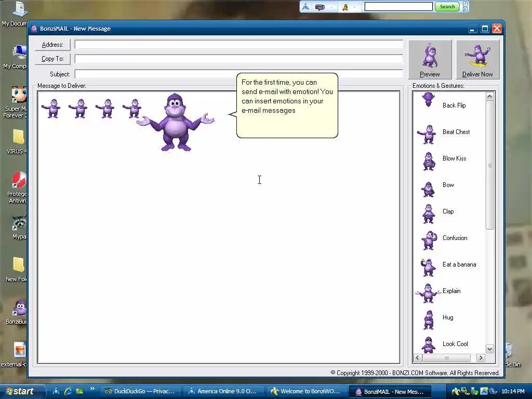This screenshot has width=532, height=399.
Task: Click the gestures list scroll right arrow
Action: click(481, 358)
